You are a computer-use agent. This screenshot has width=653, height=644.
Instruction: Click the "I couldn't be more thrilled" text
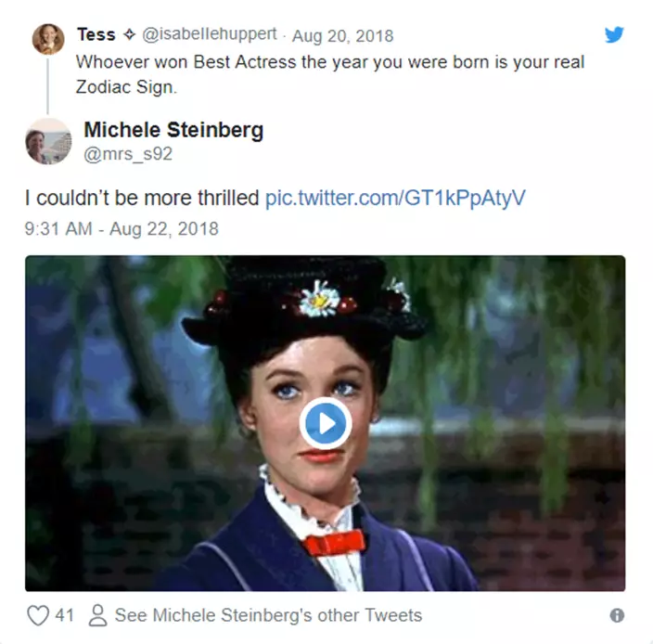(142, 198)
